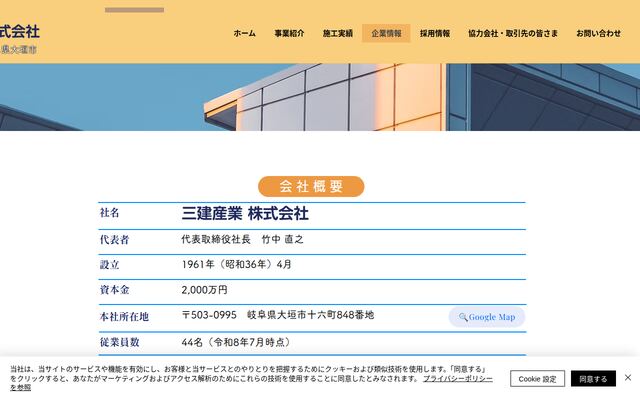Open the 施工実績 navigation item
Screen dimensions: 640x400
338,33
